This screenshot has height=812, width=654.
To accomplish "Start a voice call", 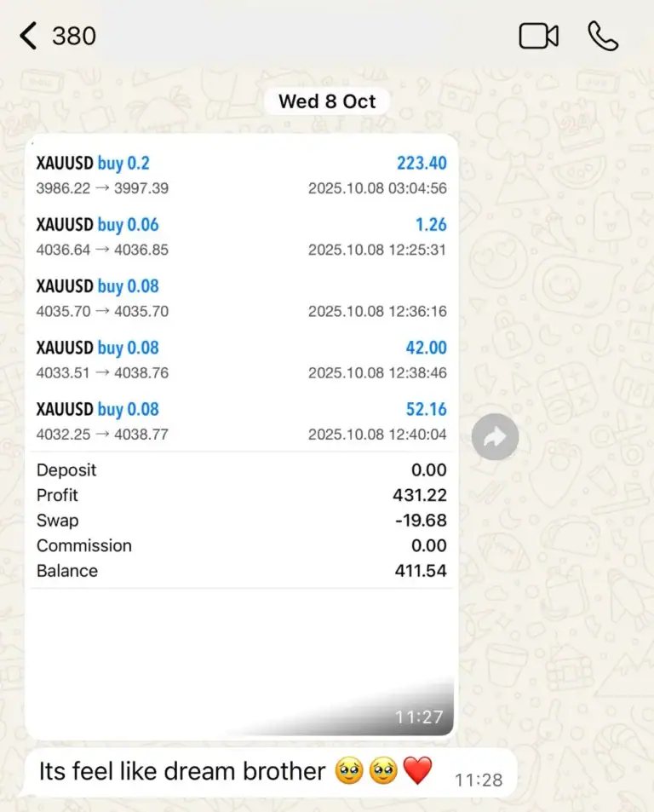I will click(603, 36).
